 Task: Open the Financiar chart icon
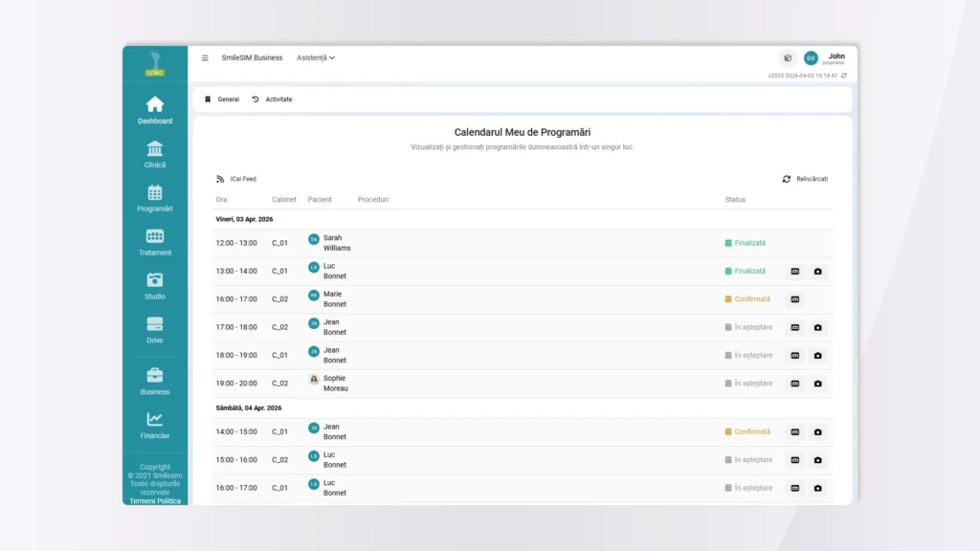coord(154,419)
